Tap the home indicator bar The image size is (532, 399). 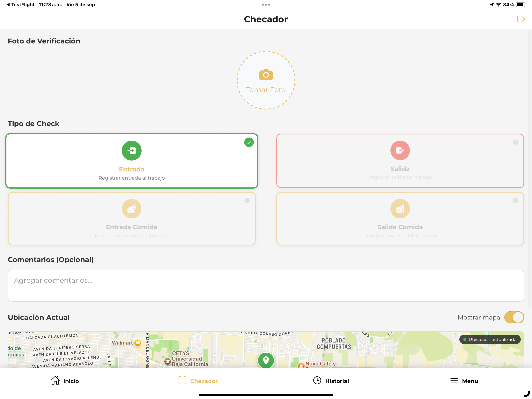tap(266, 395)
